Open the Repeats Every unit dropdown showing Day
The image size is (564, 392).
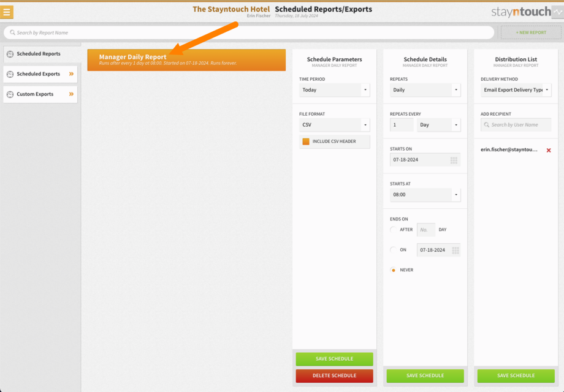coord(438,125)
